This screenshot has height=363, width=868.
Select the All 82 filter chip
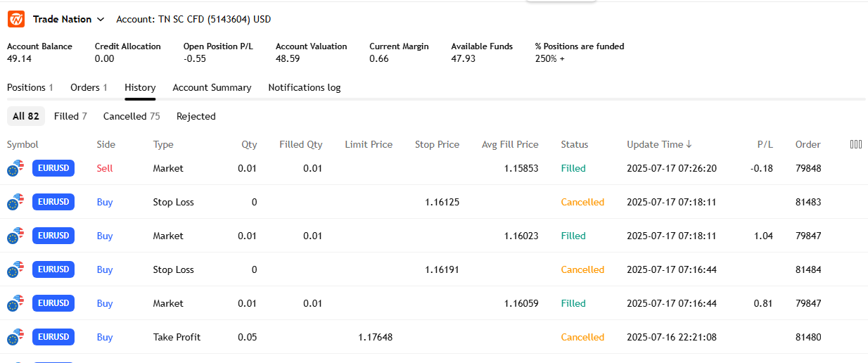[x=26, y=116]
